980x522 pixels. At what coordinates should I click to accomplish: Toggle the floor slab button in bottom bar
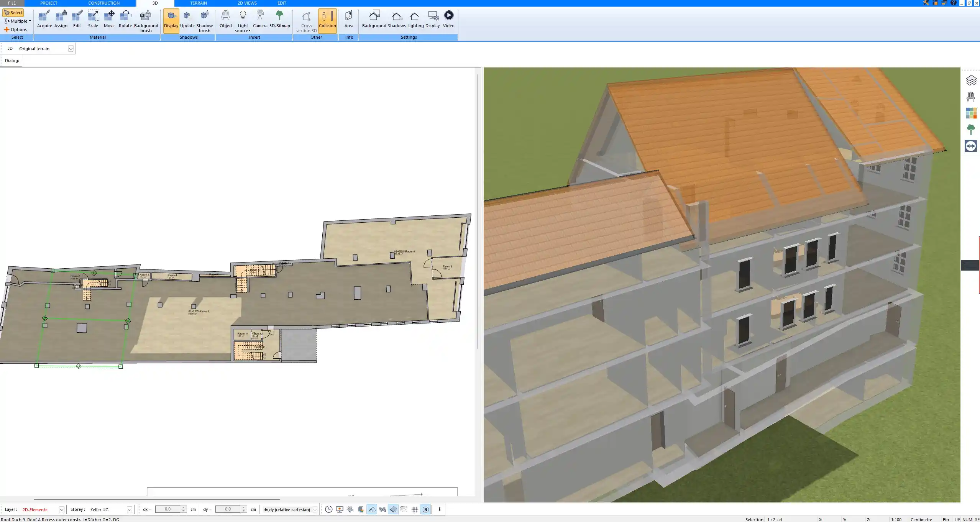coord(393,509)
